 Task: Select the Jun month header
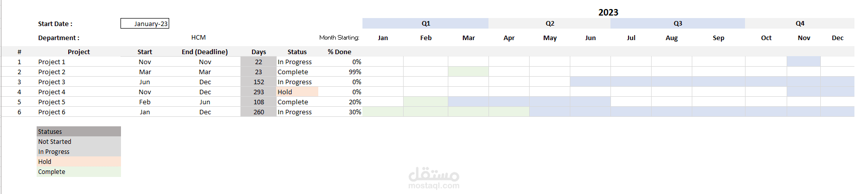(590, 38)
